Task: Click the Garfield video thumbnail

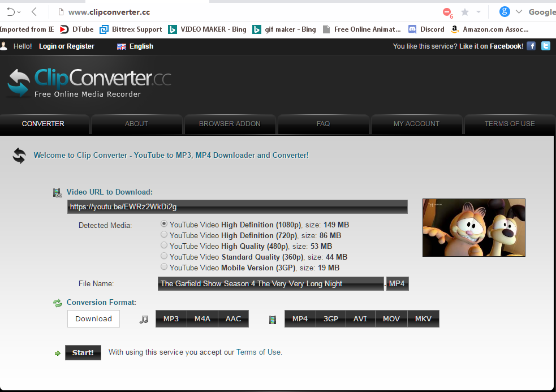Action: click(x=474, y=228)
